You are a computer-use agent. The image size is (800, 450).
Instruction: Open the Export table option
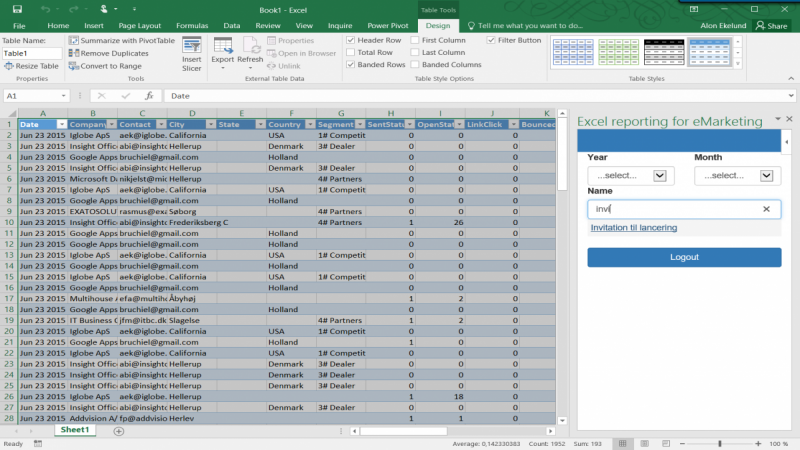pyautogui.click(x=223, y=54)
